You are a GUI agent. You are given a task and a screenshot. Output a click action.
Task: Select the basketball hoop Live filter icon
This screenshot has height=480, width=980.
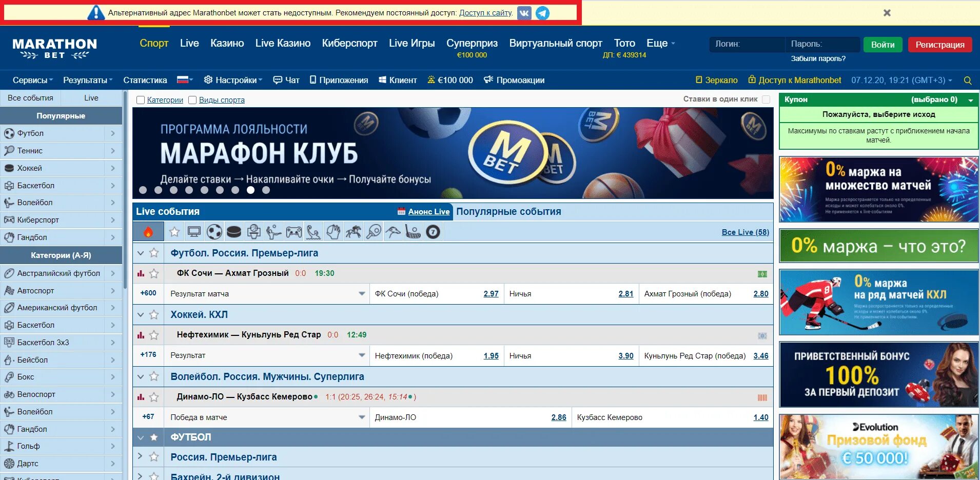pyautogui.click(x=253, y=232)
